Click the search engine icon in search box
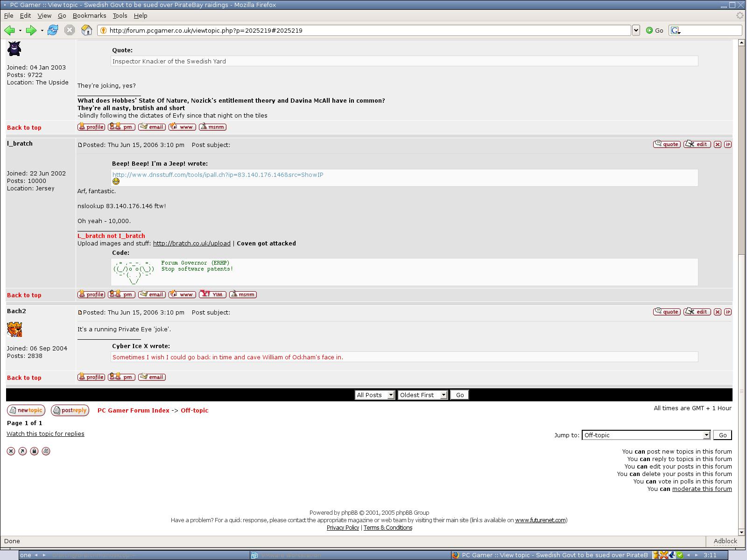The height and width of the screenshot is (560, 747). pos(676,30)
